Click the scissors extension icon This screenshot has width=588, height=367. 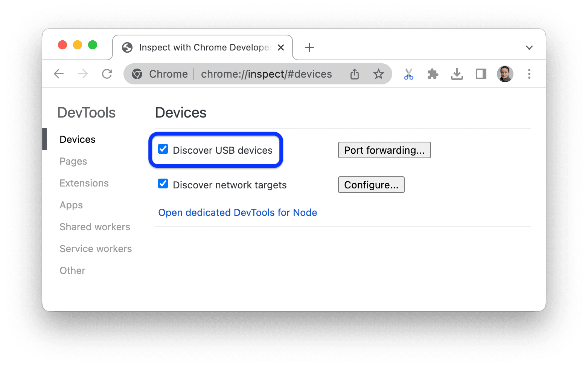click(x=408, y=74)
